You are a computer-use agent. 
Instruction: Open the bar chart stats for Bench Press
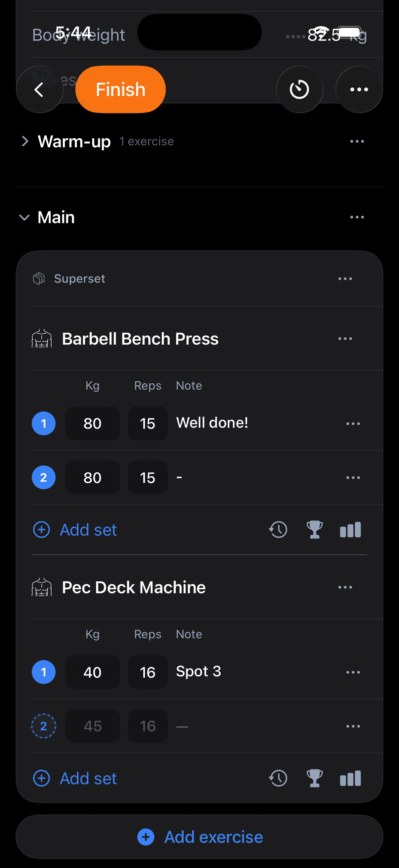[x=350, y=529]
